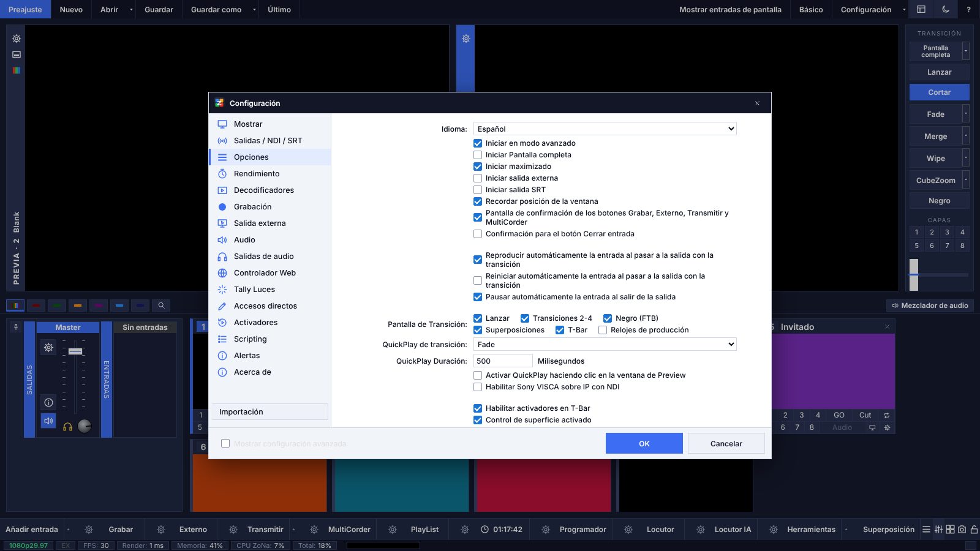Select Opciones in settings sidebar

coord(269,157)
